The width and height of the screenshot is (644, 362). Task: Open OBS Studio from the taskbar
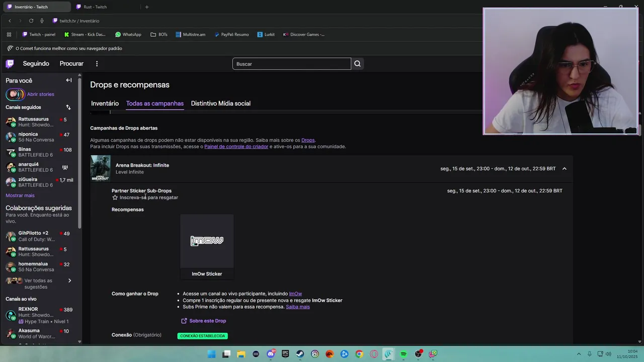pos(418,354)
